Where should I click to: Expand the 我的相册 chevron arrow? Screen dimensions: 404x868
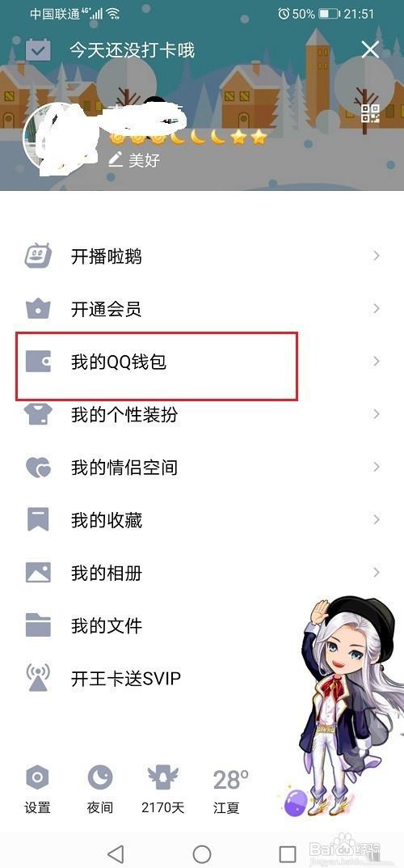coord(377,572)
